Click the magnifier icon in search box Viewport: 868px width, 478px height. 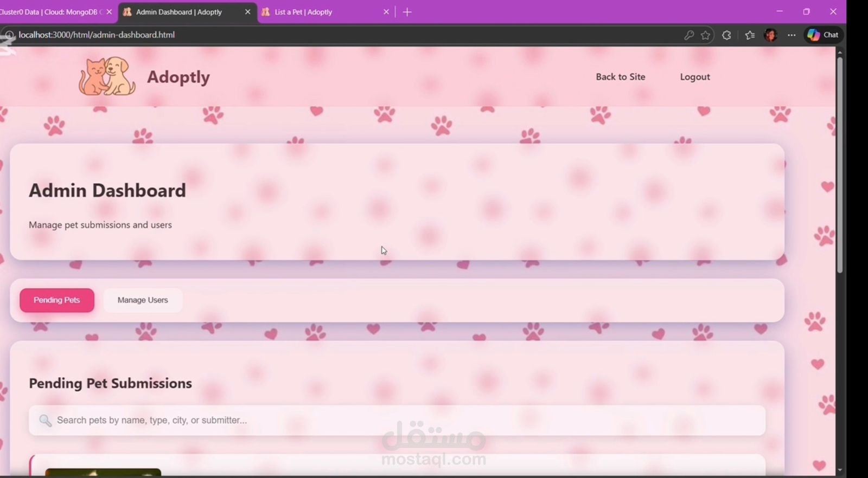[46, 421]
